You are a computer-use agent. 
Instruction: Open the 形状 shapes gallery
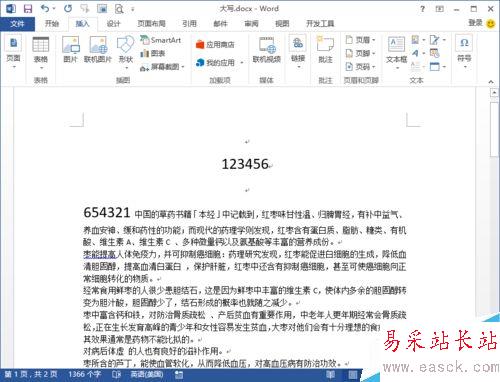point(126,53)
